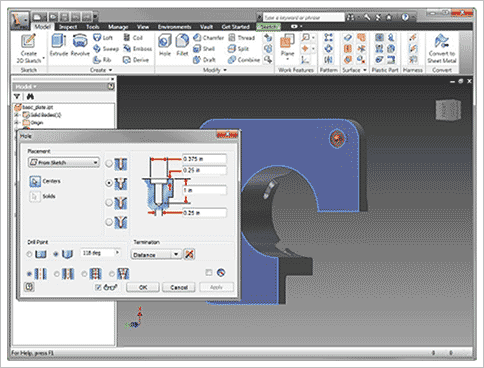Pick the Emboss tool

click(x=137, y=49)
